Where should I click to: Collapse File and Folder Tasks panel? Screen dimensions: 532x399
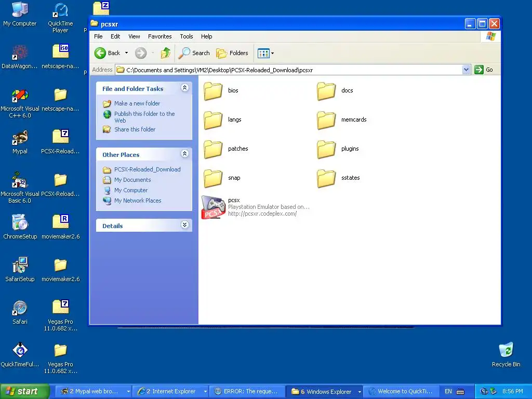click(184, 88)
